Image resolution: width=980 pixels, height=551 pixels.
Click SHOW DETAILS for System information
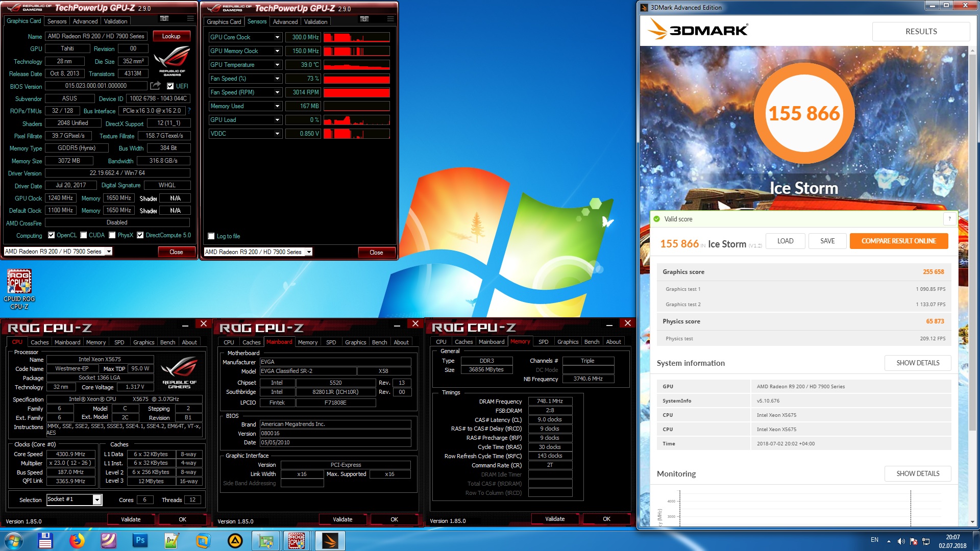[918, 363]
